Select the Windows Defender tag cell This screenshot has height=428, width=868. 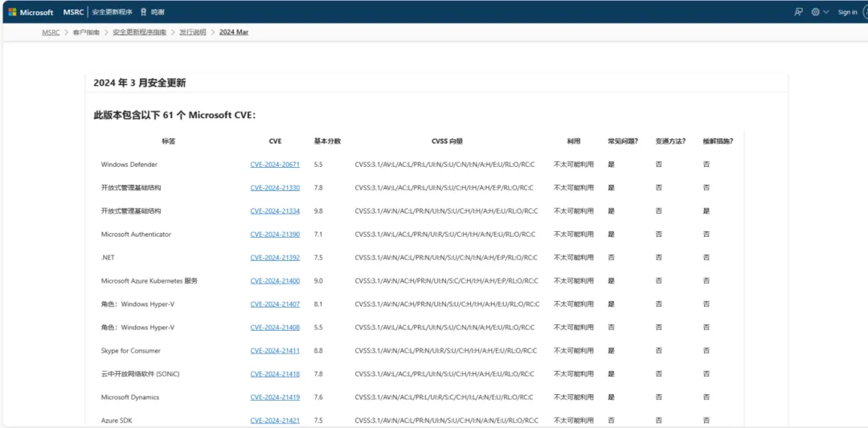click(x=129, y=165)
